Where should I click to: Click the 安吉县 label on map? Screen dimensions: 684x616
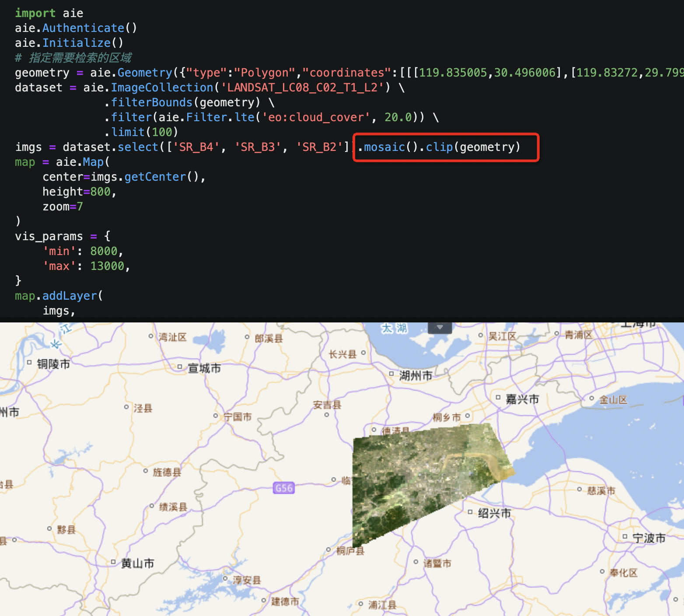tap(327, 405)
